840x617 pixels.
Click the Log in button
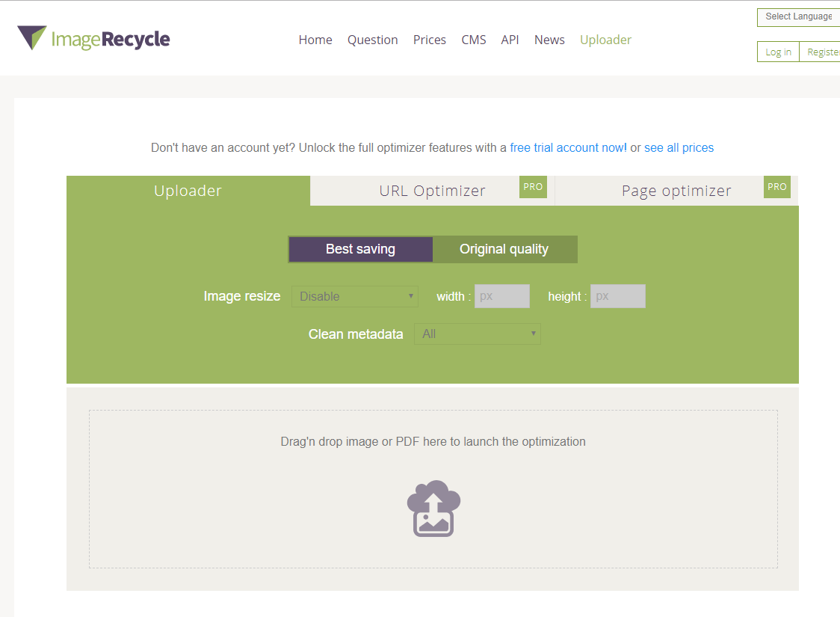778,52
